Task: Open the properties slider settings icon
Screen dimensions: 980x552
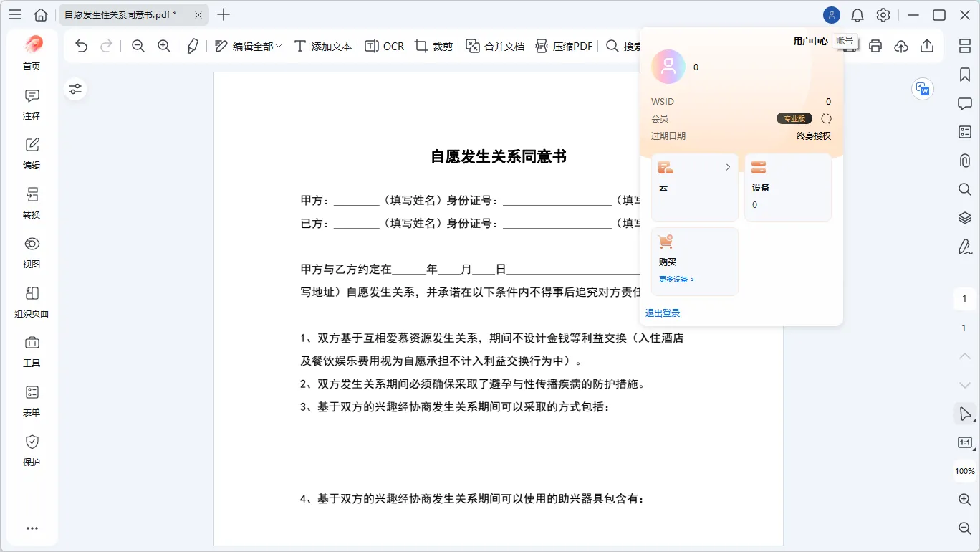Action: [x=75, y=89]
